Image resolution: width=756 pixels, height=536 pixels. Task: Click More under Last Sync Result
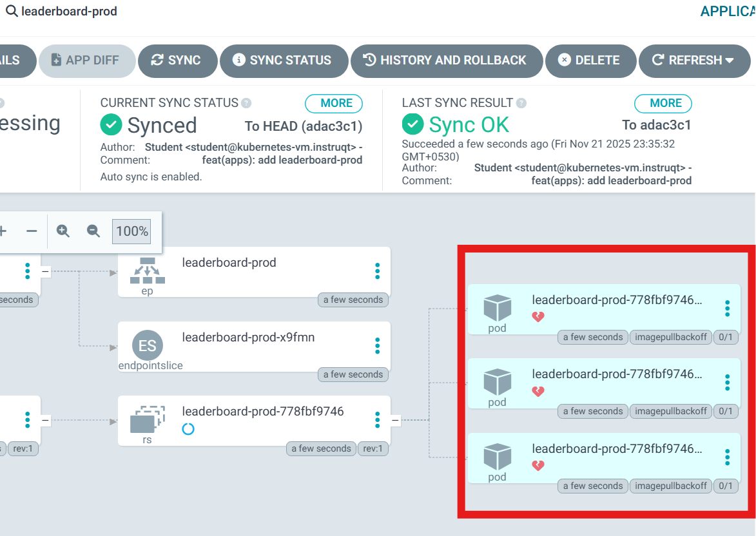[x=663, y=103]
